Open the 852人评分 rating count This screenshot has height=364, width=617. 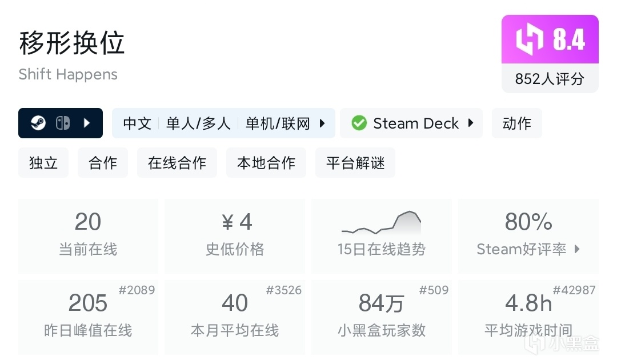tap(550, 78)
